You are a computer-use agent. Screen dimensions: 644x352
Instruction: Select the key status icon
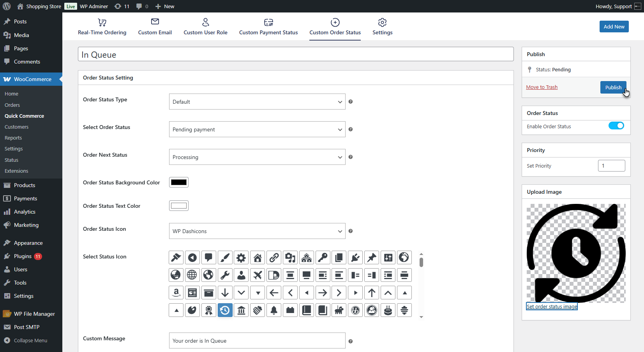click(323, 258)
